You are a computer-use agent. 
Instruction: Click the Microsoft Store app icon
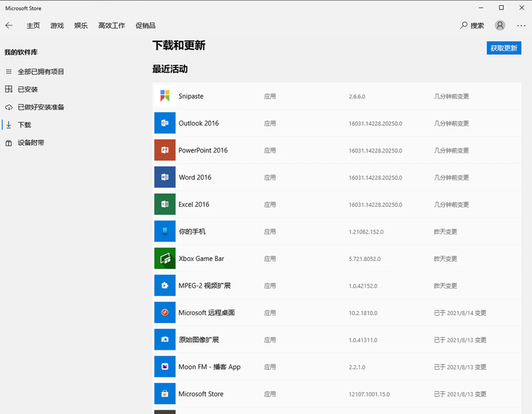coord(165,393)
